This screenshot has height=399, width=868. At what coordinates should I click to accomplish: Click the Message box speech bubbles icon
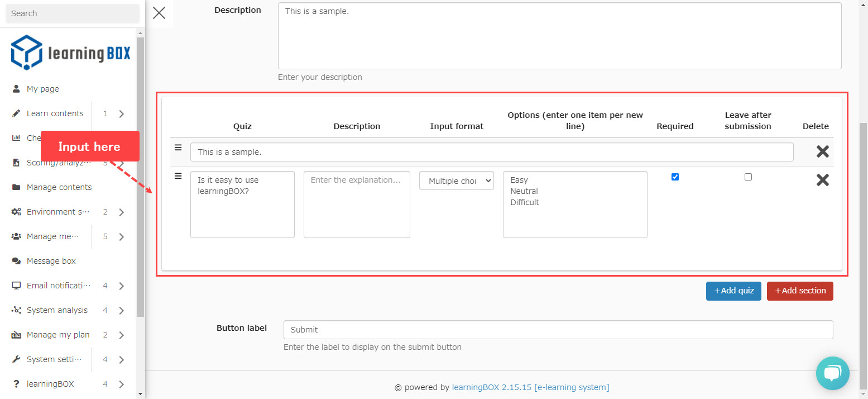pos(16,261)
